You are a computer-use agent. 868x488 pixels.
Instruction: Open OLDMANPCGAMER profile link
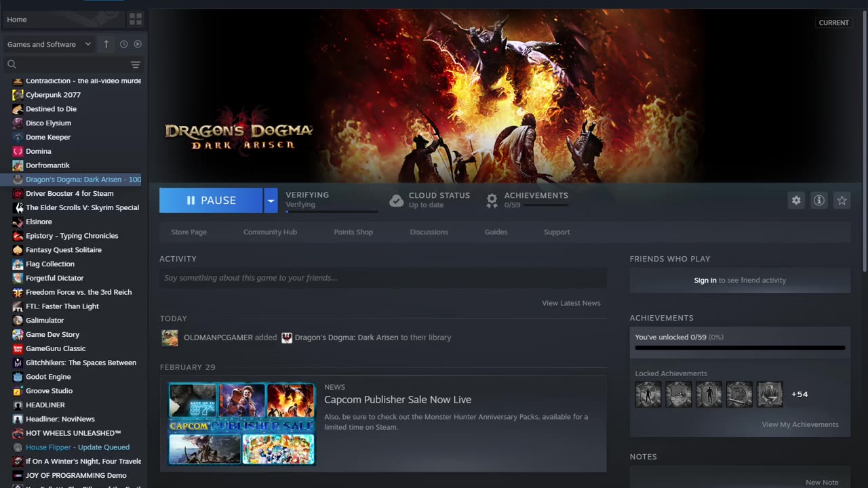[218, 338]
